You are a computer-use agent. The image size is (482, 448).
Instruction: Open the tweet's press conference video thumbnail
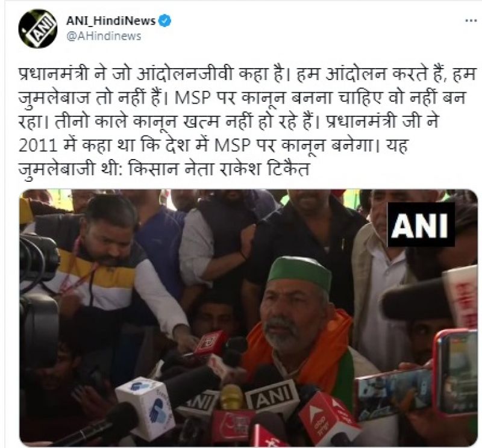point(248,318)
